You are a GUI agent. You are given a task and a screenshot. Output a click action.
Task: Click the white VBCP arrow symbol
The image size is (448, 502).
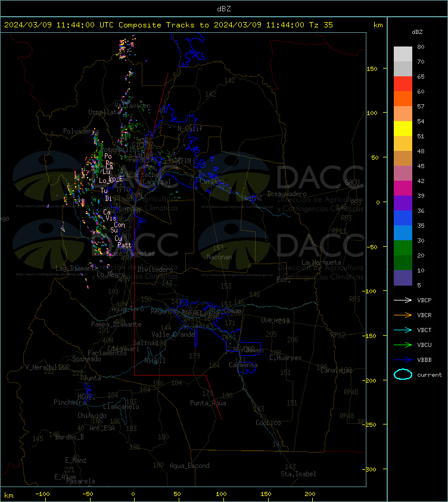pyautogui.click(x=403, y=300)
